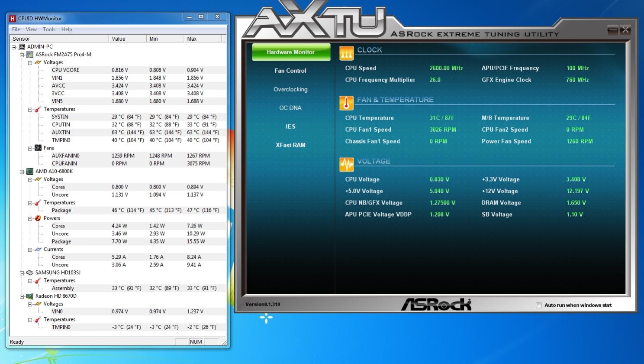Image resolution: width=644 pixels, height=364 pixels.
Task: Click the ASRock logo in AXTU footer
Action: [x=436, y=304]
